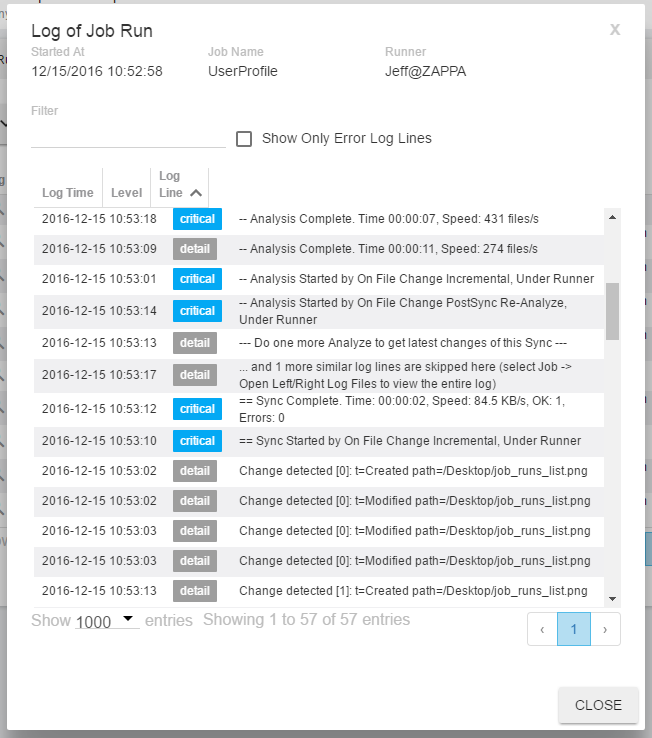Click critical badge on Sync Started row

tap(197, 441)
